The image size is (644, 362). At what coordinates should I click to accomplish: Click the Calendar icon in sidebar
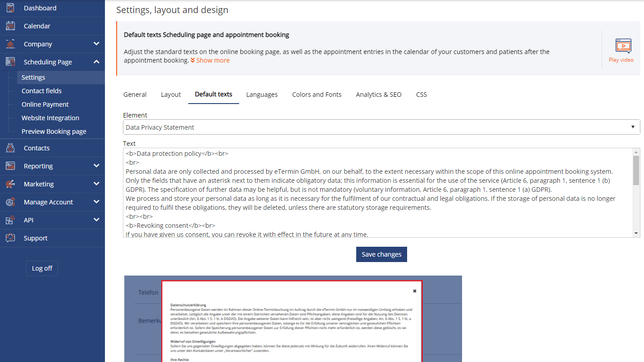pyautogui.click(x=10, y=26)
